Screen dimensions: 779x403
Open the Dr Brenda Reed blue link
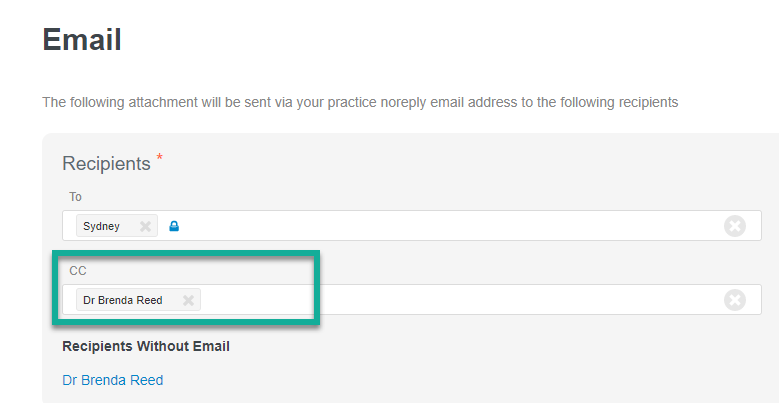point(113,380)
